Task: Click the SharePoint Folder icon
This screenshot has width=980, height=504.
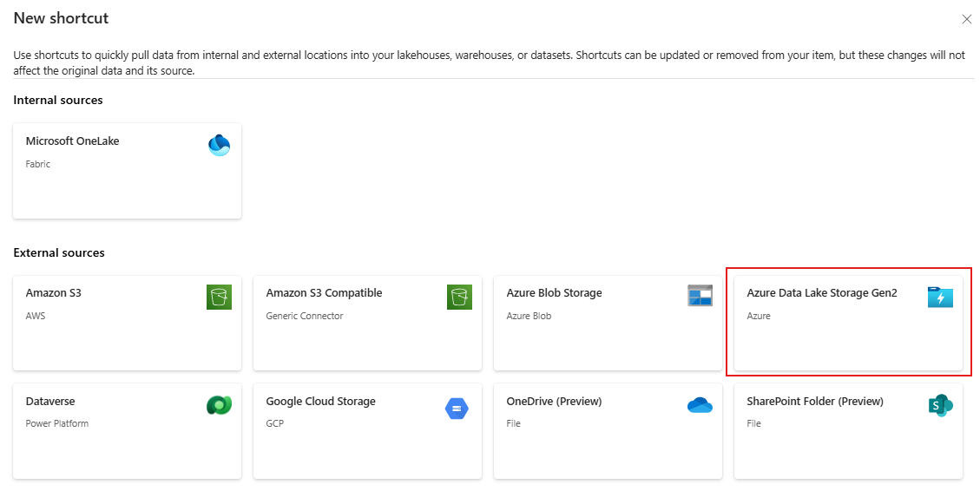Action: tap(941, 406)
